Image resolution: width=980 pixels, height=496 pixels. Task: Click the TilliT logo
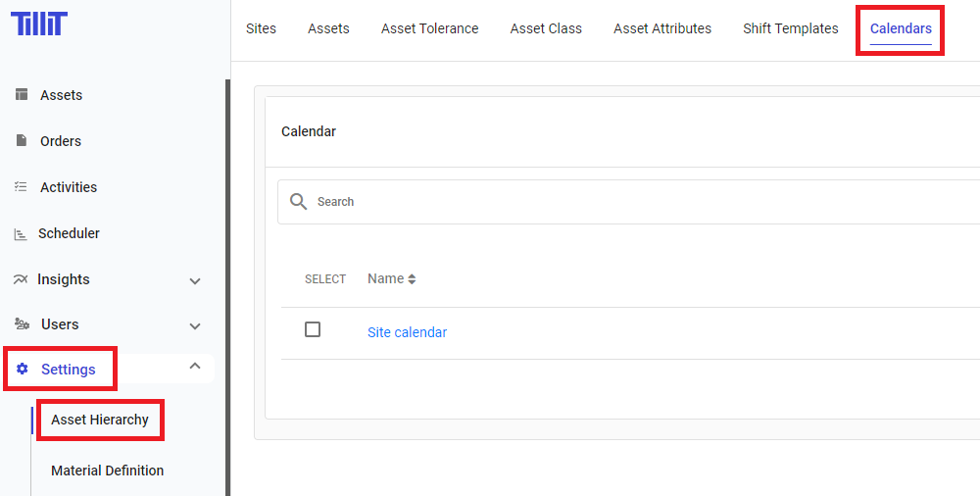(x=39, y=25)
